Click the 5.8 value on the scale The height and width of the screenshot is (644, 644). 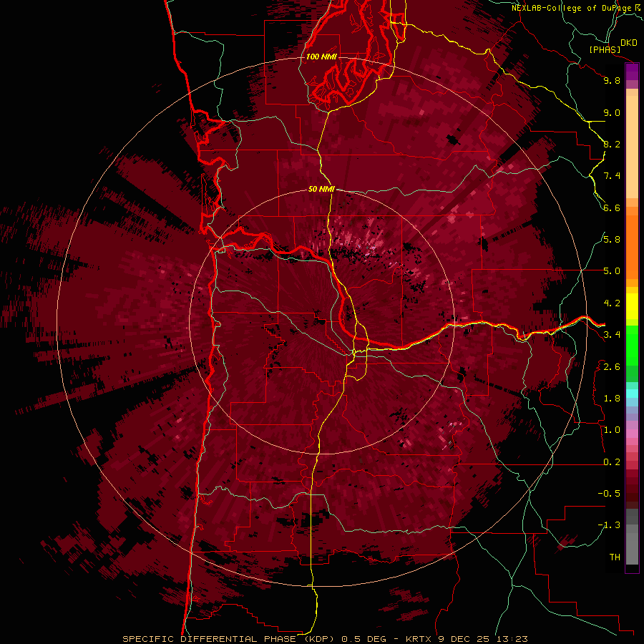coord(612,240)
